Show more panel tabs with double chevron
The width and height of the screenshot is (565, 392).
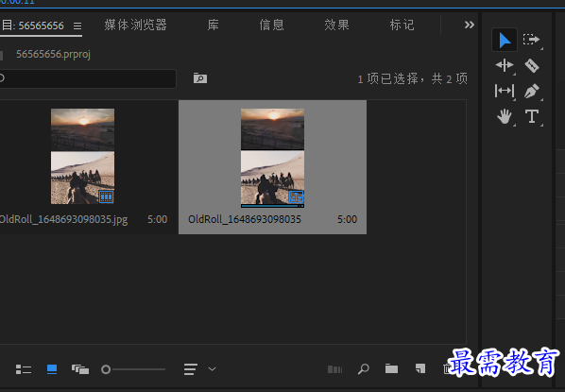click(470, 25)
